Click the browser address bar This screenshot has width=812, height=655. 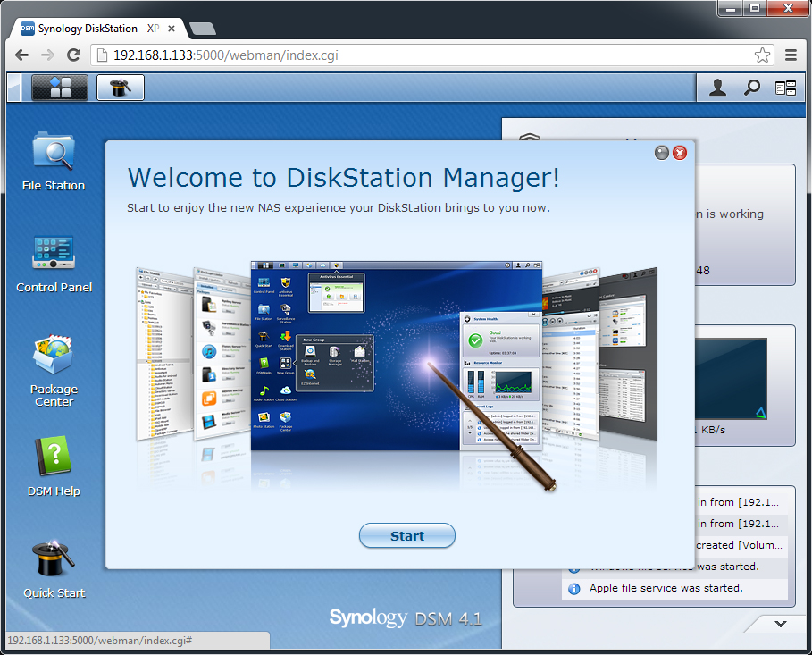pos(429,55)
